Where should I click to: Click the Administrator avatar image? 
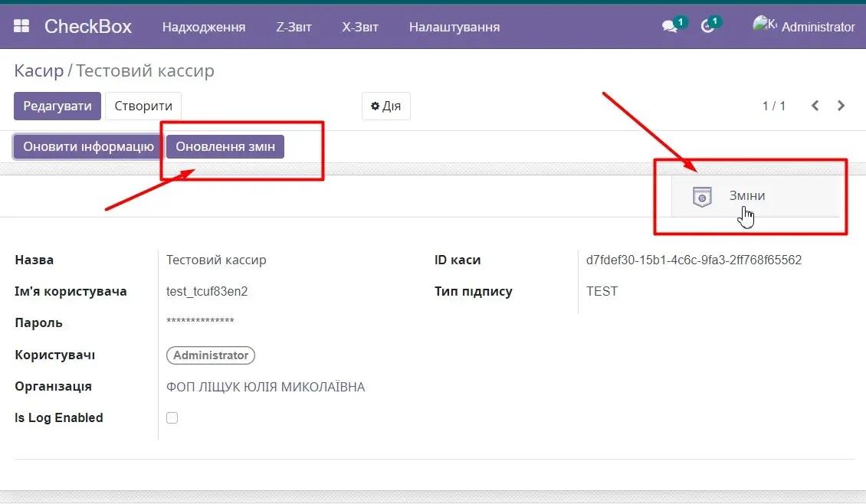(764, 25)
